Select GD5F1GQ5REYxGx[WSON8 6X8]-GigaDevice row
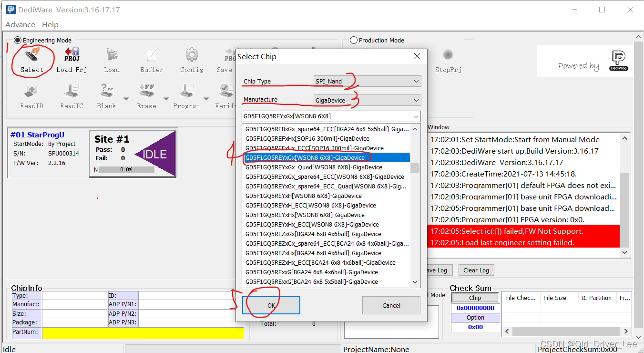The height and width of the screenshot is (353, 644). click(327, 157)
